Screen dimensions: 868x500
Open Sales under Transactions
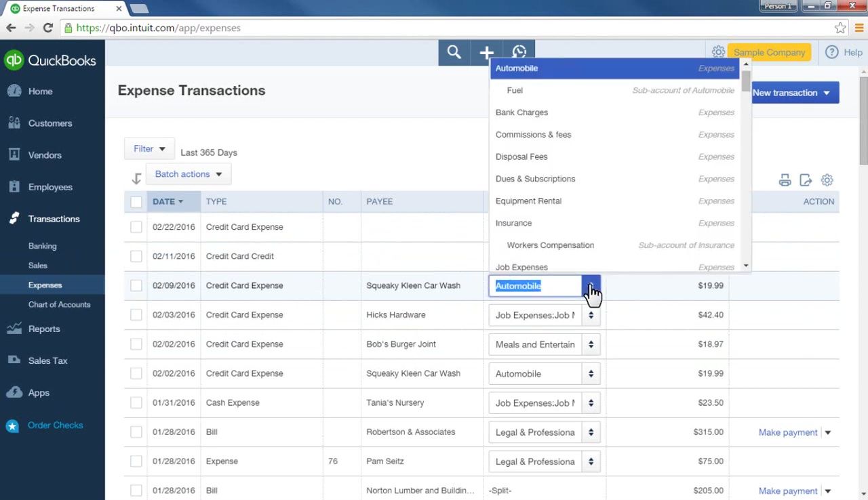tap(38, 266)
